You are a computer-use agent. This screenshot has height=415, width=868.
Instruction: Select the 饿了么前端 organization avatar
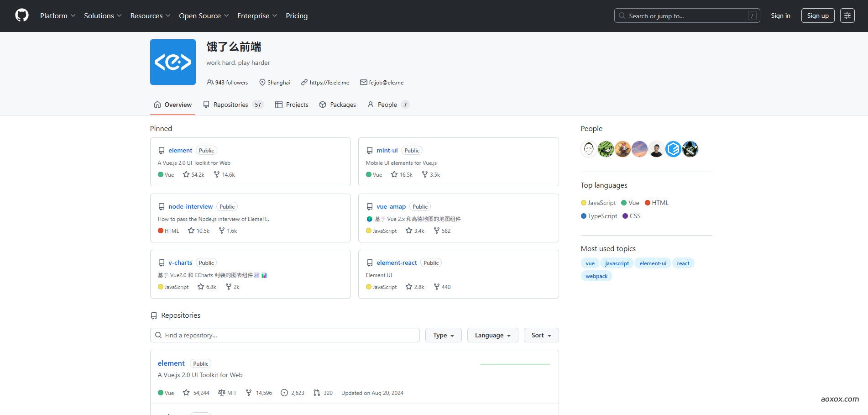point(173,62)
